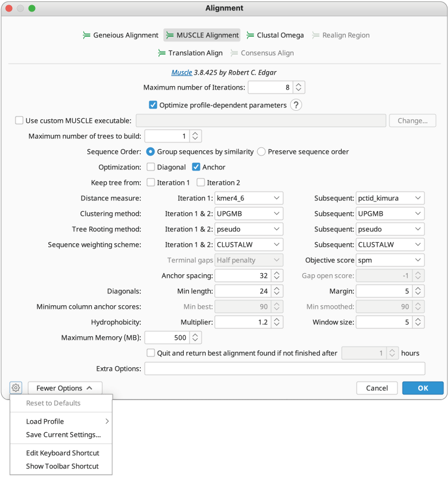
Task: Open Subsequent clustering method dropdown
Action: (x=390, y=214)
